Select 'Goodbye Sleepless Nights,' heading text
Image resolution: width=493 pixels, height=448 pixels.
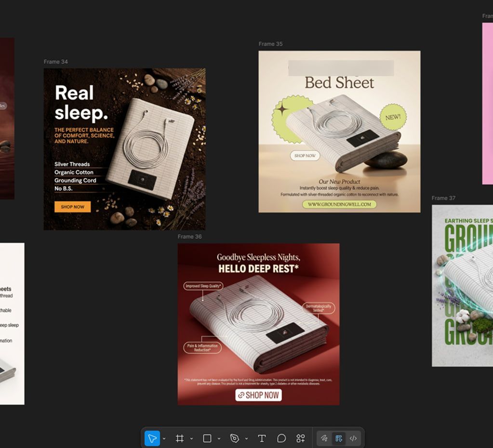point(258,257)
